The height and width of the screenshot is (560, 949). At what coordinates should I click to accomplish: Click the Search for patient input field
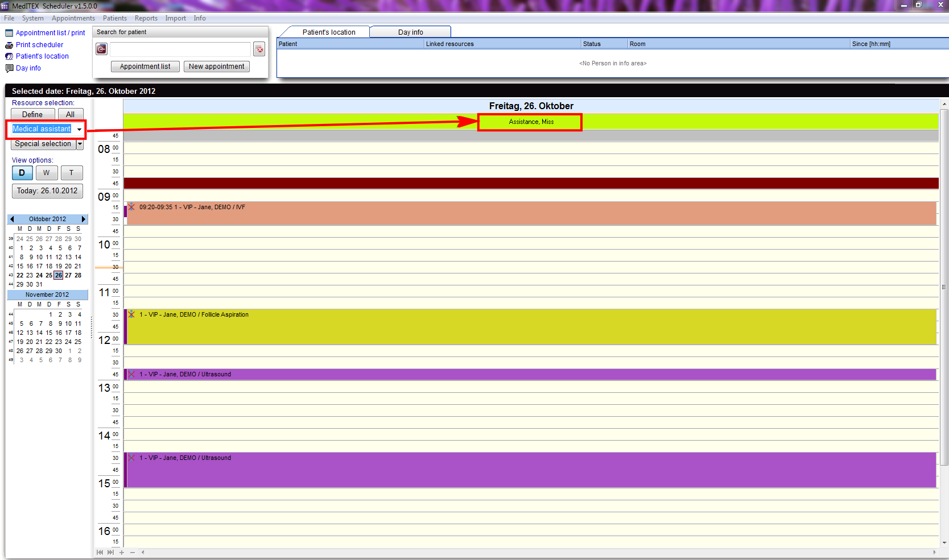coord(180,49)
